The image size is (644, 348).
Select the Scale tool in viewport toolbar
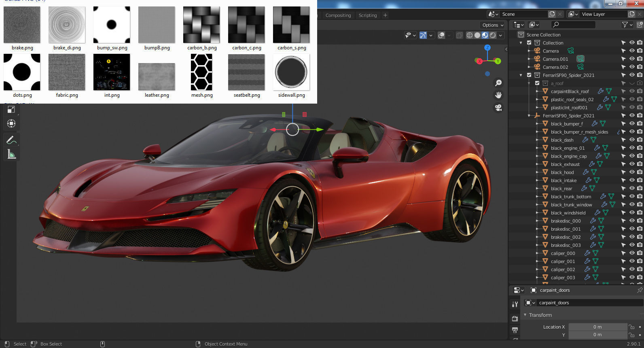pos(11,110)
